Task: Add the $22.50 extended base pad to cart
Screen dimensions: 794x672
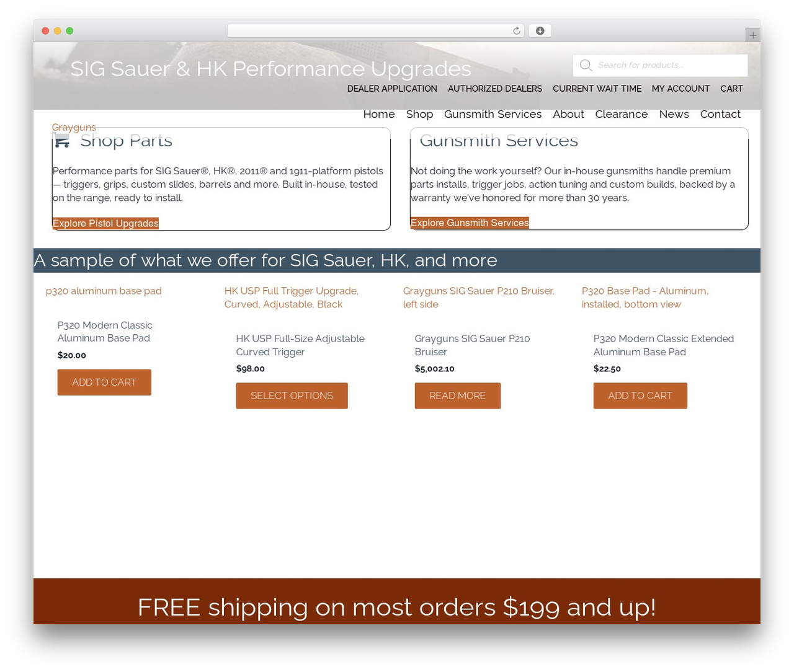Action: pyautogui.click(x=640, y=396)
